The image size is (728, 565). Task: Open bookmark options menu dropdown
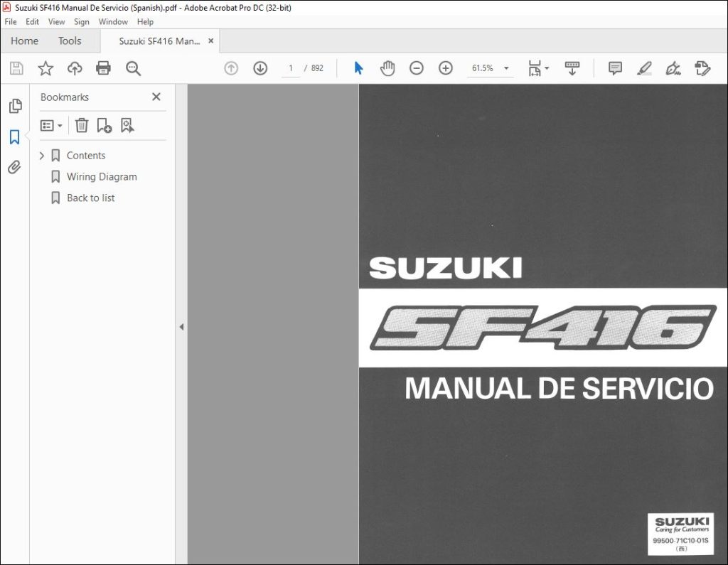coord(51,125)
